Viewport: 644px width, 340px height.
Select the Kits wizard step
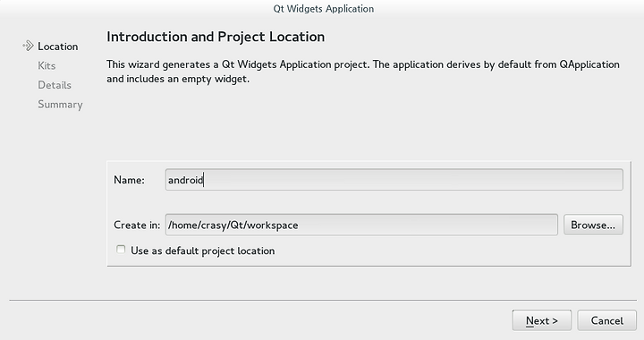pos(47,65)
